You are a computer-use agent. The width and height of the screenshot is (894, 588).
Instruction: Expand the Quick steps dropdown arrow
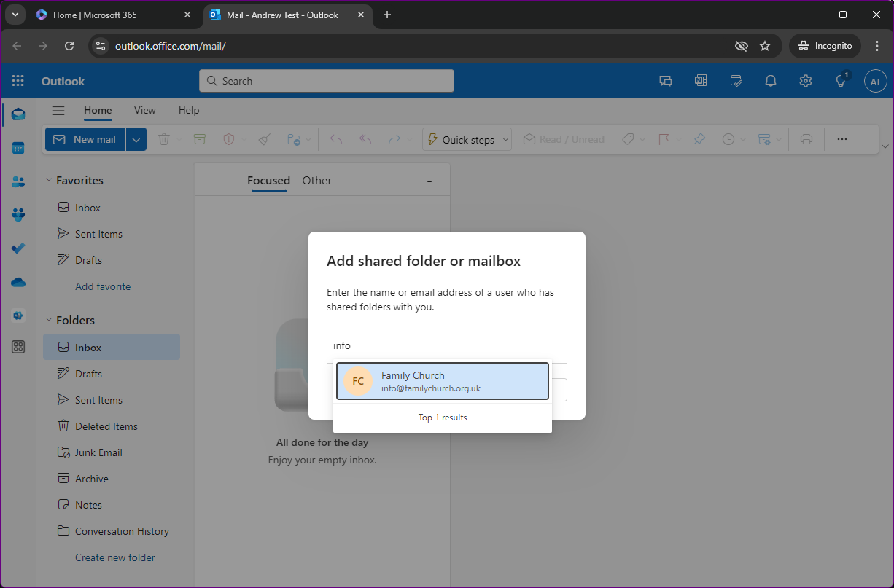pos(506,139)
